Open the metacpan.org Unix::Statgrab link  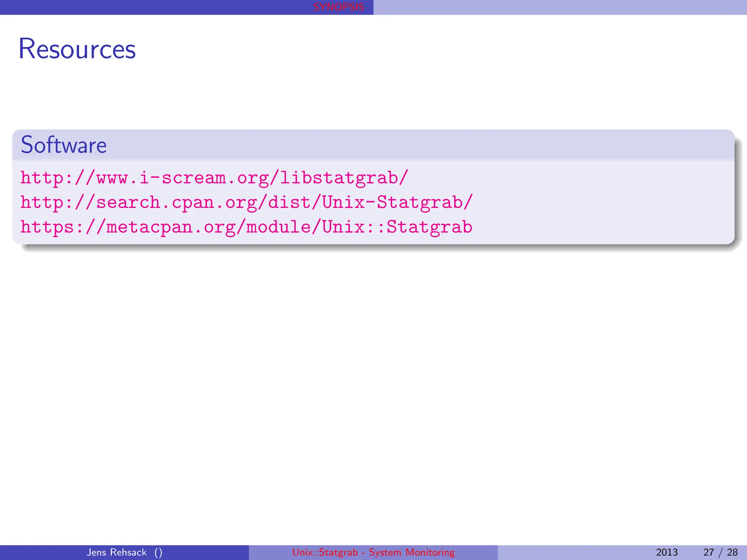pos(246,227)
